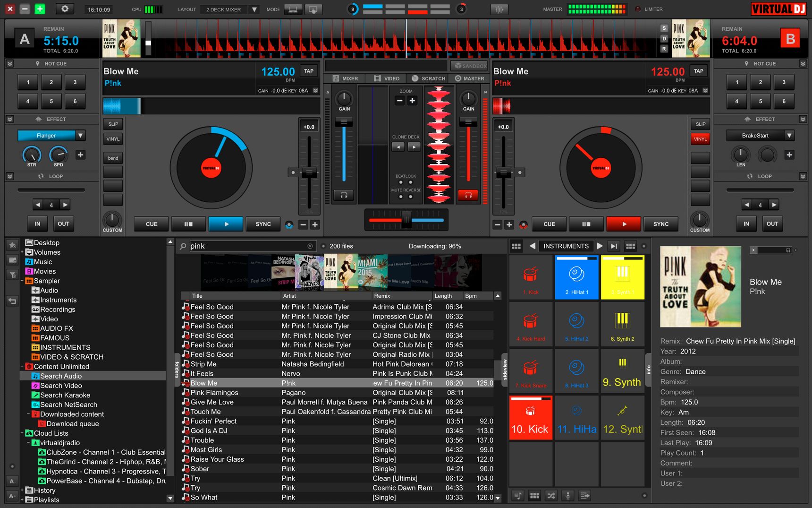The image size is (812, 508).
Task: Click deck B loop OUT button
Action: [772, 224]
